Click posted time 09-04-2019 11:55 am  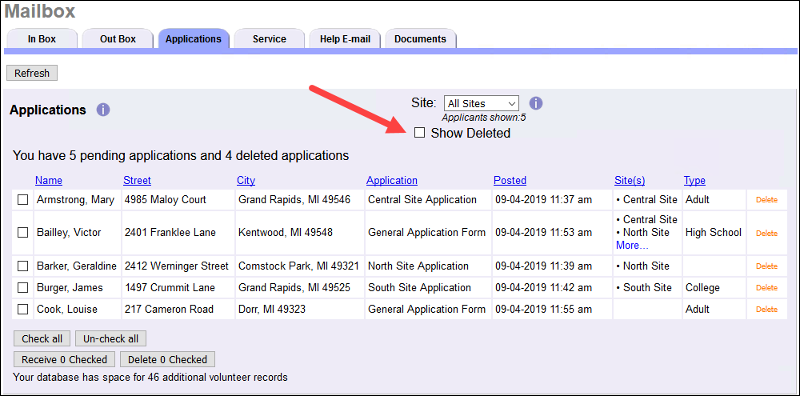coord(543,309)
